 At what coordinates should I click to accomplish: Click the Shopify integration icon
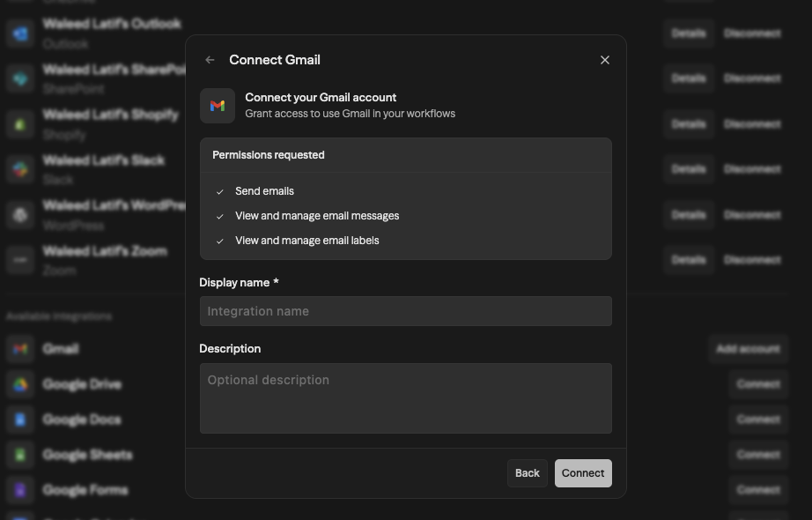point(20,123)
